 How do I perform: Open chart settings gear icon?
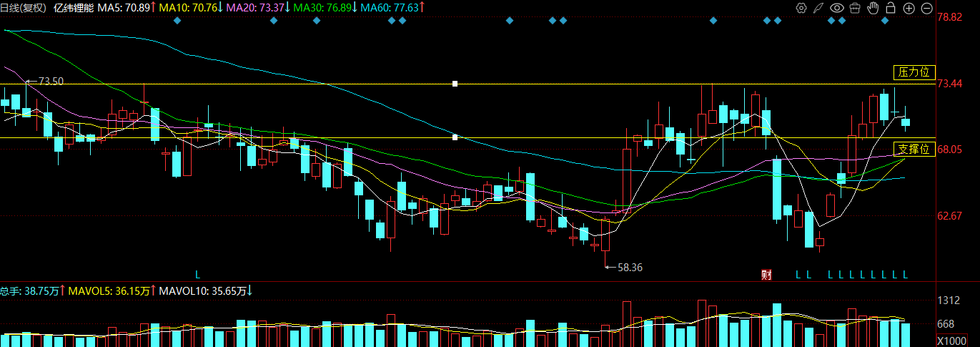[801, 8]
